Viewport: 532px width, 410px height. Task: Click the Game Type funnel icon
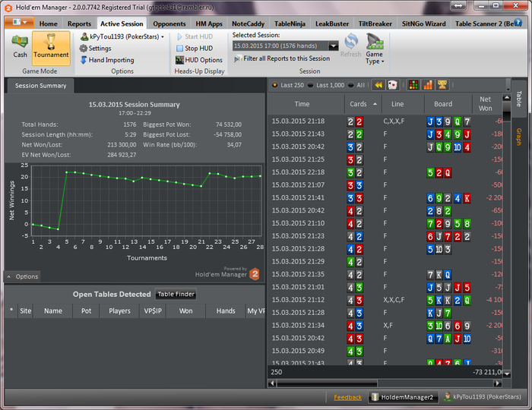click(x=375, y=41)
